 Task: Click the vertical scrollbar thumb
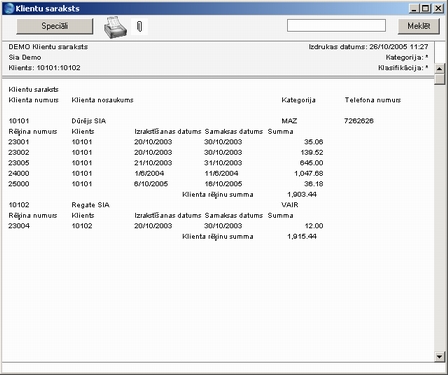[439, 79]
